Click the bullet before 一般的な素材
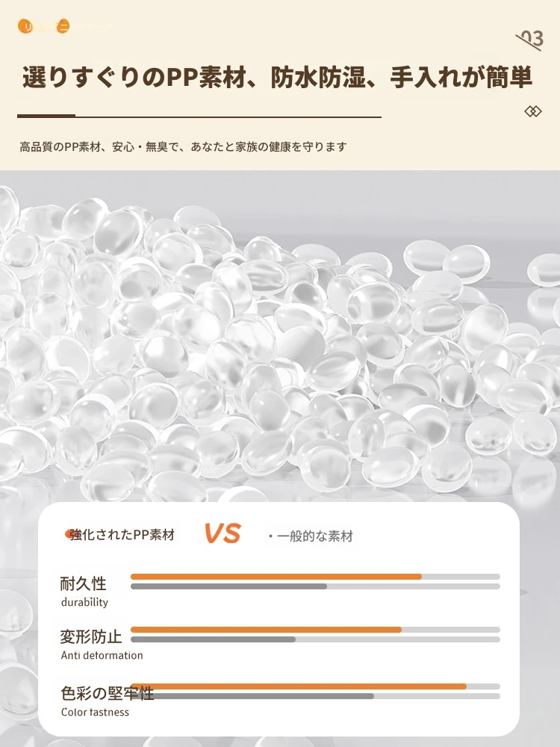Image resolution: width=560 pixels, height=747 pixels. 270,536
